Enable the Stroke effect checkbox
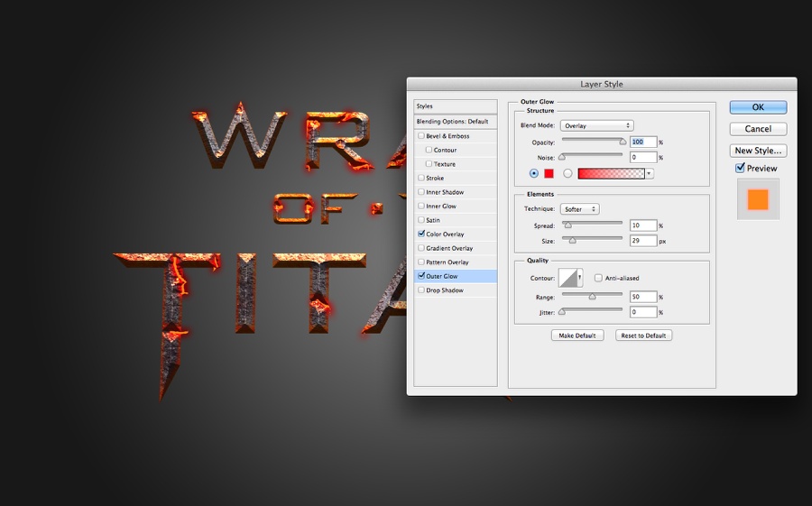 coord(421,178)
